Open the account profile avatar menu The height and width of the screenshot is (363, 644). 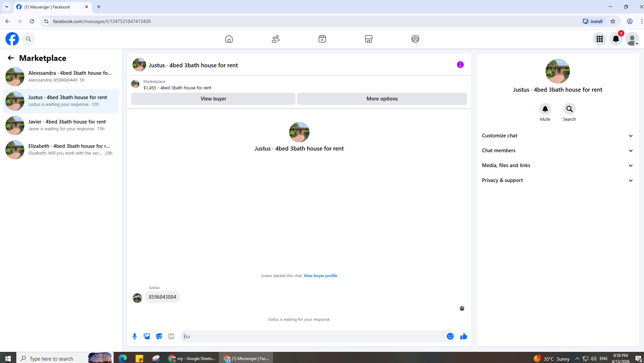632,39
